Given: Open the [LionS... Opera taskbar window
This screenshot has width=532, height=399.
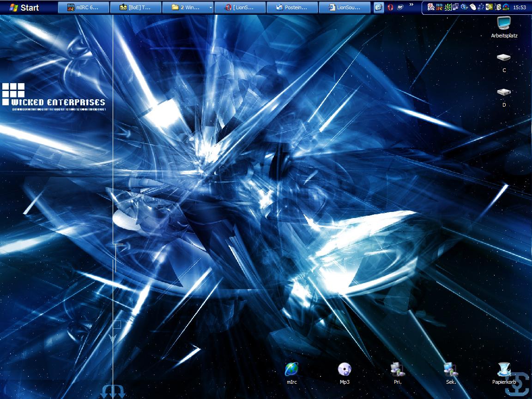Looking at the screenshot, I should point(240,7).
